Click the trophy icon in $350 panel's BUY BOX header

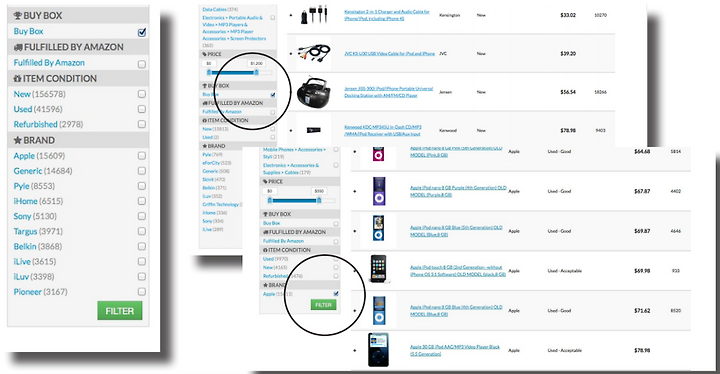265,214
